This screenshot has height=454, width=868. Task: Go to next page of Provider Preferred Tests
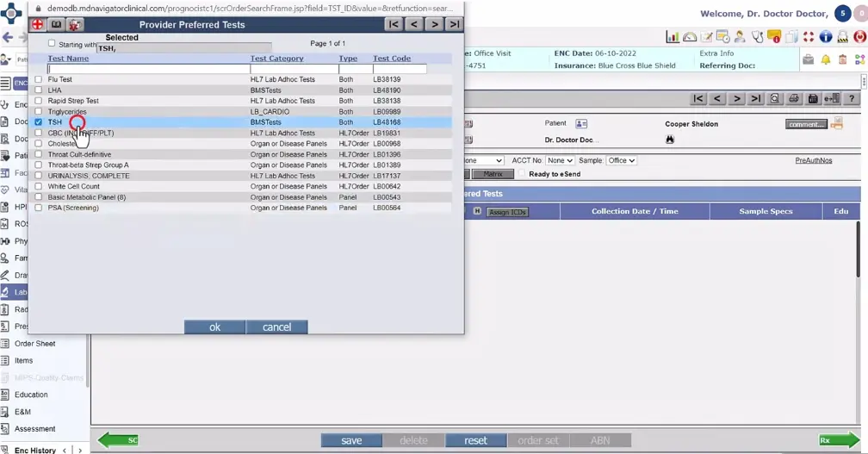click(x=435, y=24)
